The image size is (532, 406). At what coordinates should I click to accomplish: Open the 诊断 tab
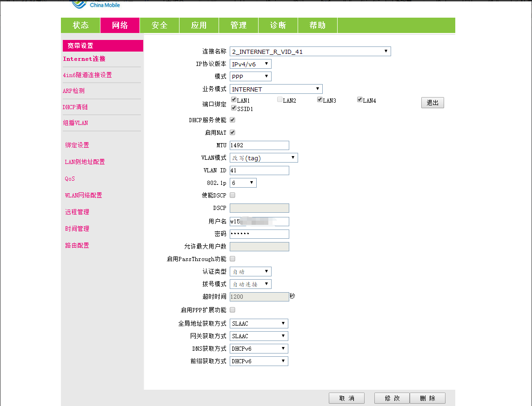(278, 26)
